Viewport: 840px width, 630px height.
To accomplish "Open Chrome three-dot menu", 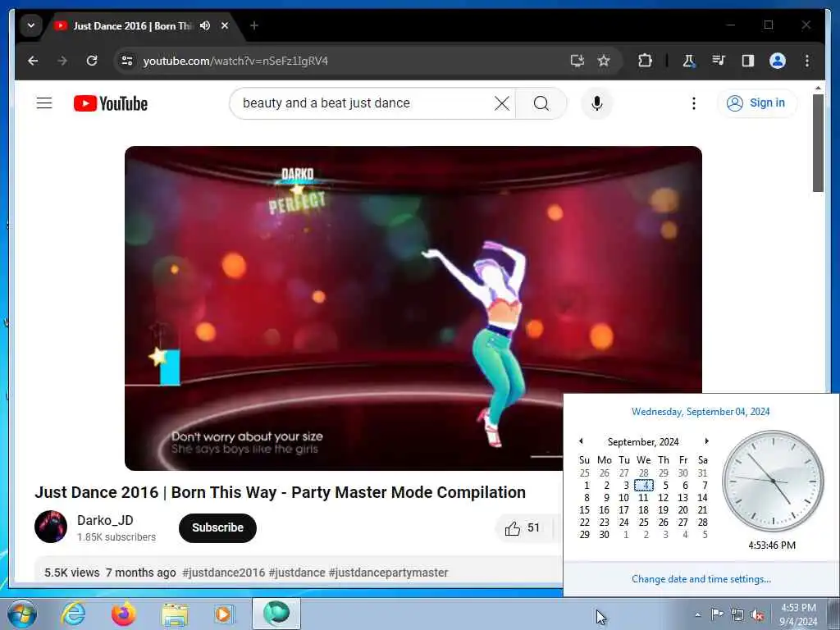I will (x=807, y=61).
